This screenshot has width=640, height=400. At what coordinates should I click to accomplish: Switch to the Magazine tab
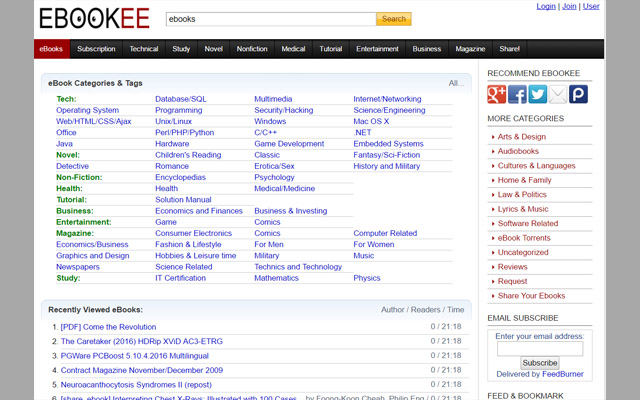(x=470, y=49)
